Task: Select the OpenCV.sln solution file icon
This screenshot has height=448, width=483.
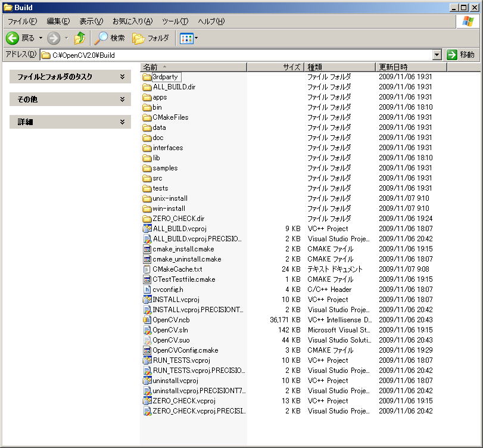Action: pyautogui.click(x=147, y=330)
